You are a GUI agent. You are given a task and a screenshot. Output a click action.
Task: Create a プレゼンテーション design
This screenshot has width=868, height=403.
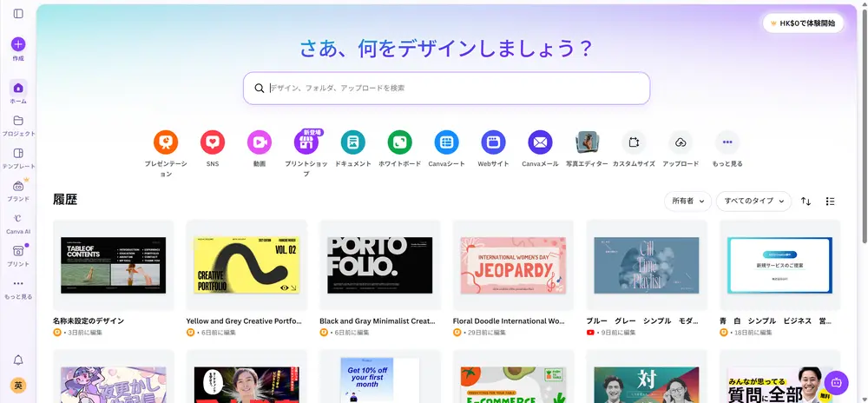click(x=166, y=142)
